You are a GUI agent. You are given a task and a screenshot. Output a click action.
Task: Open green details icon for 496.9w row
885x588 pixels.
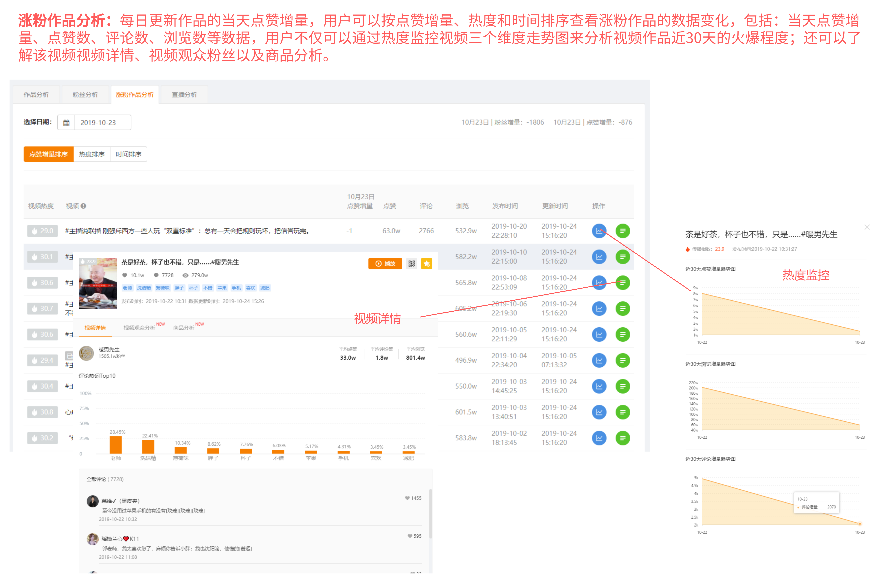point(623,360)
